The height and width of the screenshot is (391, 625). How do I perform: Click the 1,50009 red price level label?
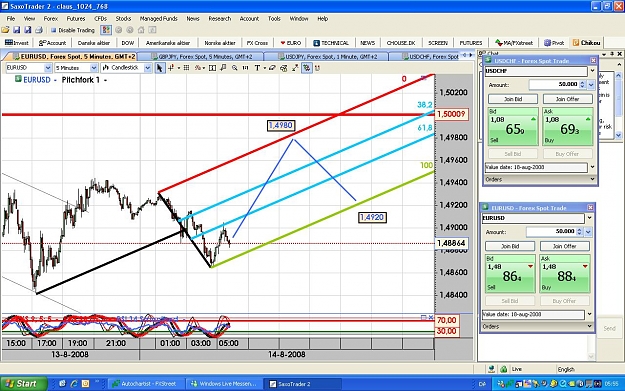click(451, 114)
